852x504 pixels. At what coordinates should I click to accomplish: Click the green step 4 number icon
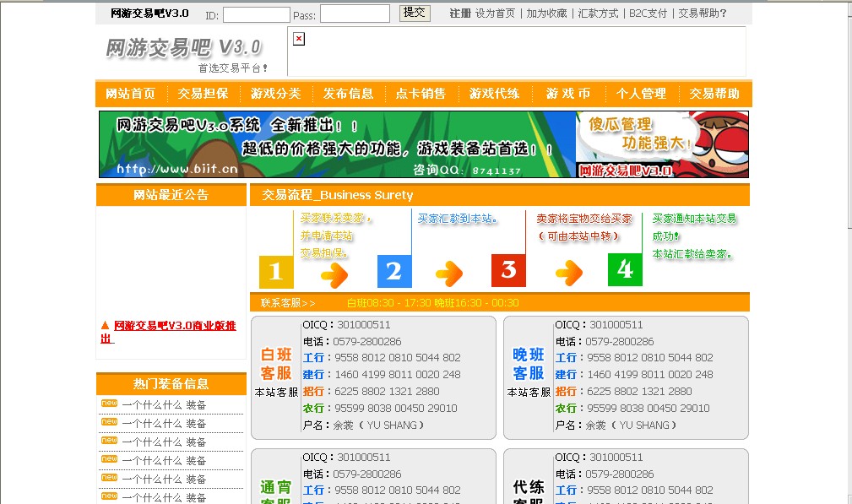click(625, 269)
